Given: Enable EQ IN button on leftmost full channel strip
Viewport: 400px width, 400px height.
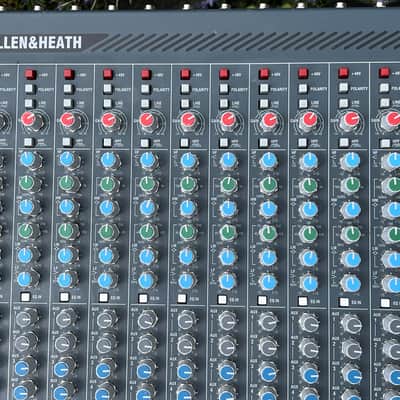Looking at the screenshot, I should [x=25, y=296].
